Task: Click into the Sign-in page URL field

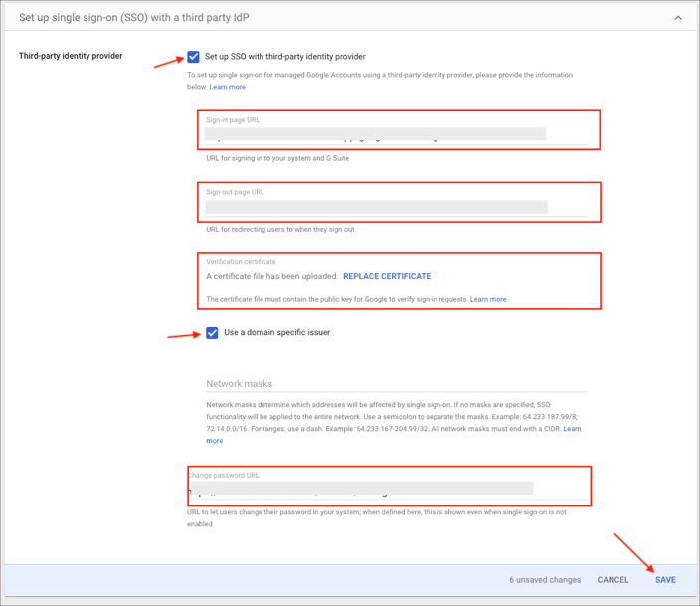Action: click(375, 134)
